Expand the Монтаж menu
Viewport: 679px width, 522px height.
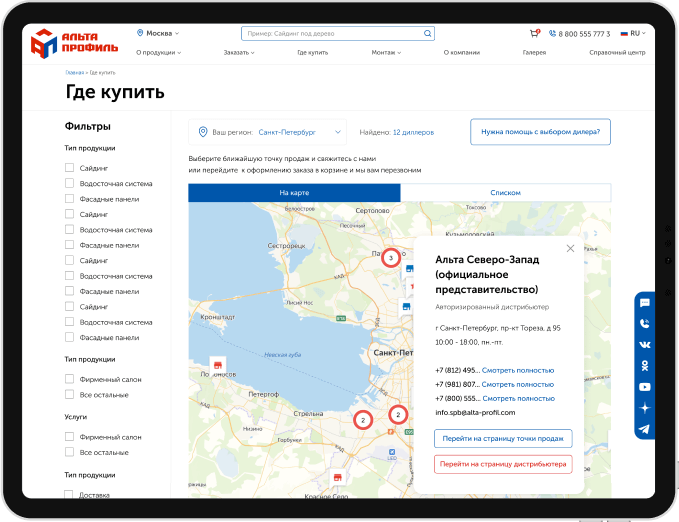coord(386,52)
